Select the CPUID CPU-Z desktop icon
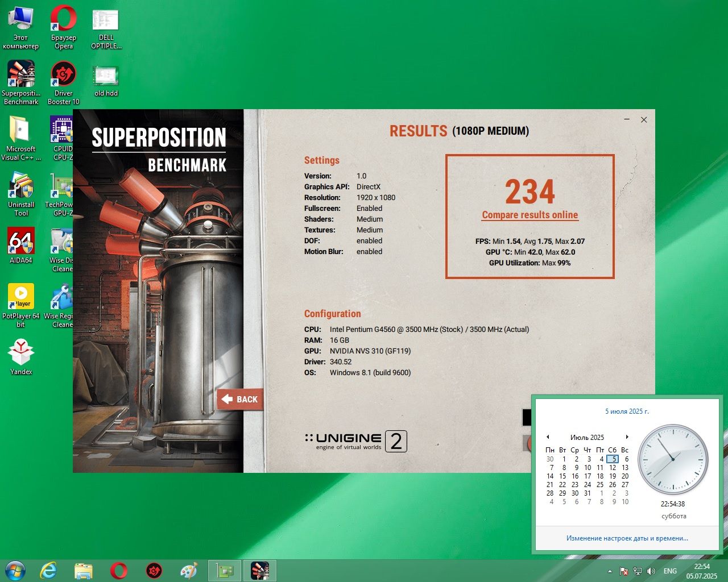The image size is (728, 582). tap(61, 138)
